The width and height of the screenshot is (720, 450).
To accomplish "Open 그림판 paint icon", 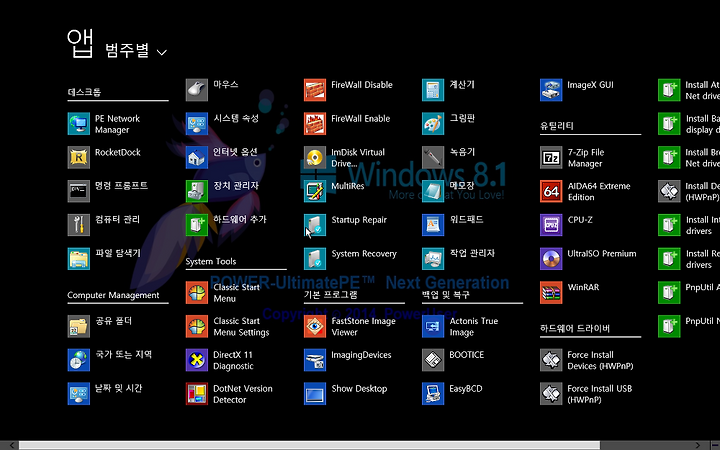I will click(433, 124).
